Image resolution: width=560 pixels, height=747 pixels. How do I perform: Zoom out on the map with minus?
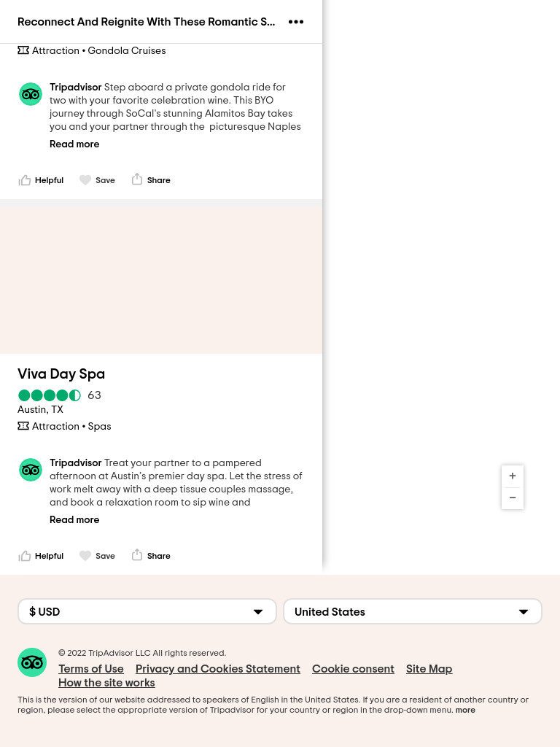pos(513,498)
